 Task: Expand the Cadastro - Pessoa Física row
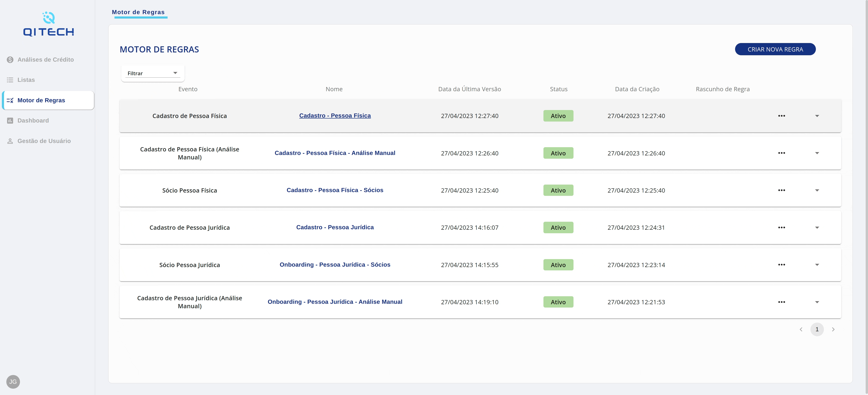(x=817, y=116)
